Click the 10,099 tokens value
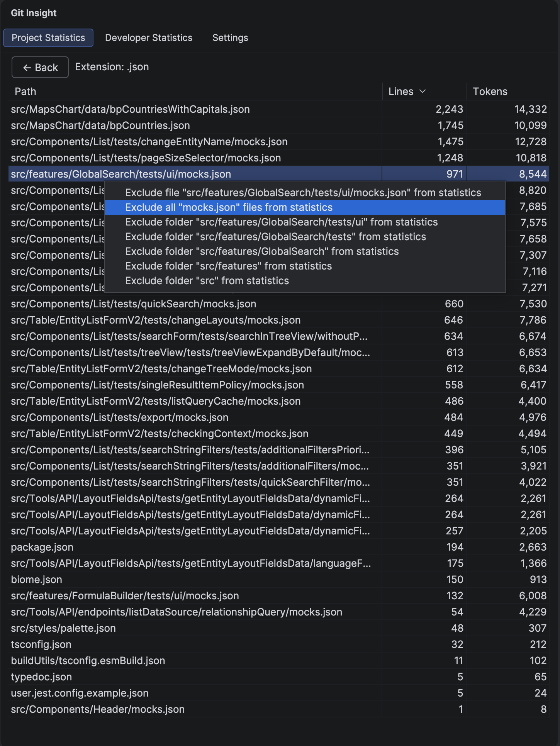 tap(530, 125)
